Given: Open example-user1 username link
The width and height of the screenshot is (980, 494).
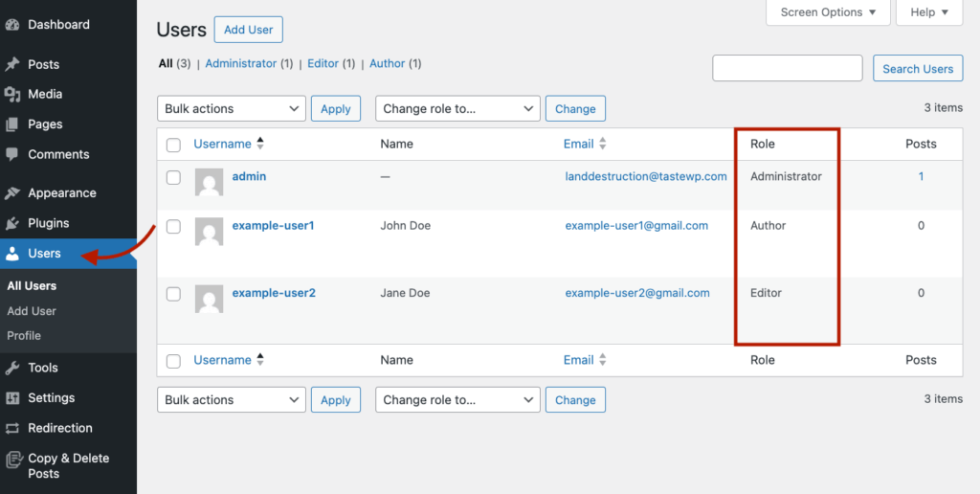Looking at the screenshot, I should 273,226.
